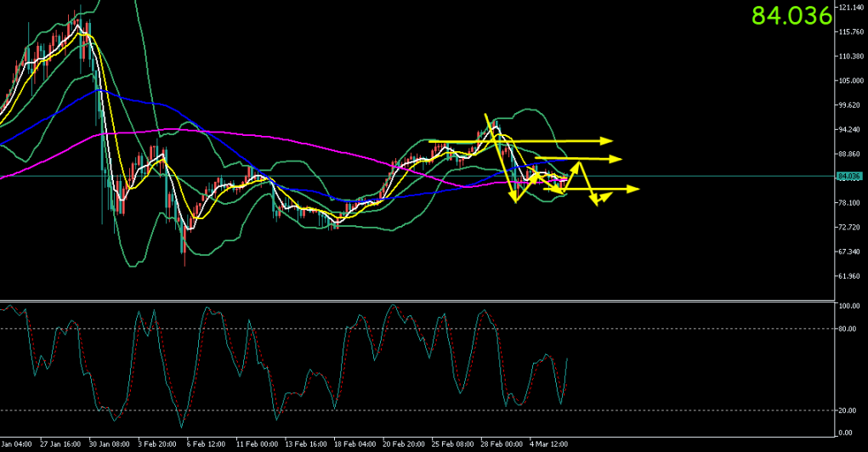
Task: Click the 80.00 oscillator level label
Action: click(x=848, y=329)
